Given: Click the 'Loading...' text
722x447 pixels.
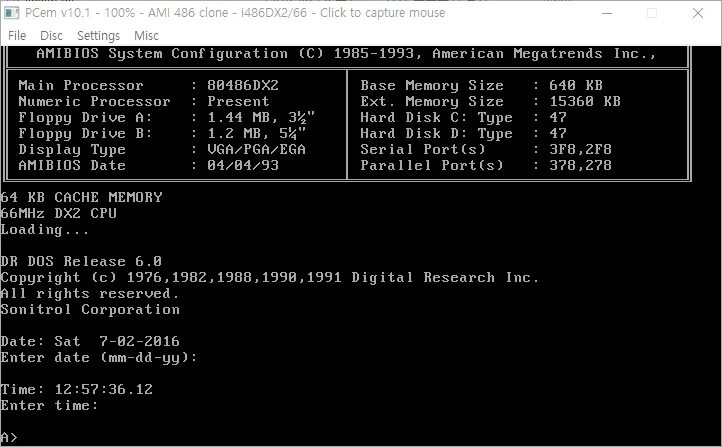Looking at the screenshot, I should click(x=45, y=229).
